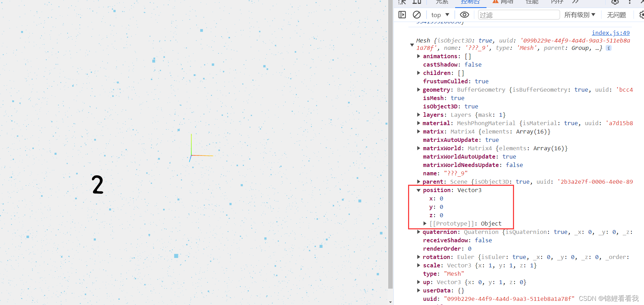Image resolution: width=644 pixels, height=305 pixels.
Task: Switch to the 控制台 console tab
Action: [470, 2]
